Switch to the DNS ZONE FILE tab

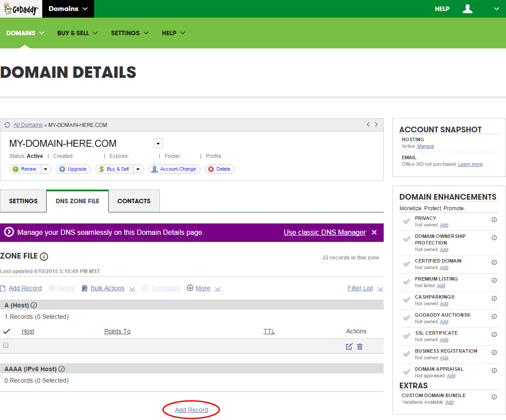[x=77, y=201]
